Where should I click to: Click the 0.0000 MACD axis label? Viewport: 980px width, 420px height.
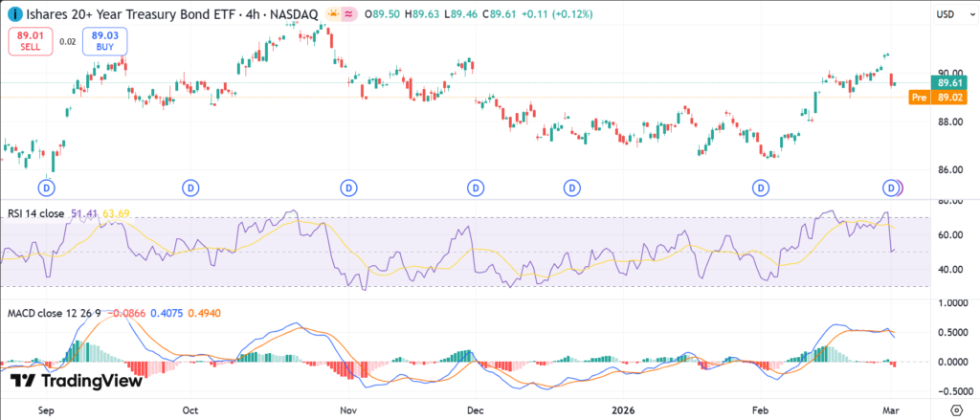point(951,362)
